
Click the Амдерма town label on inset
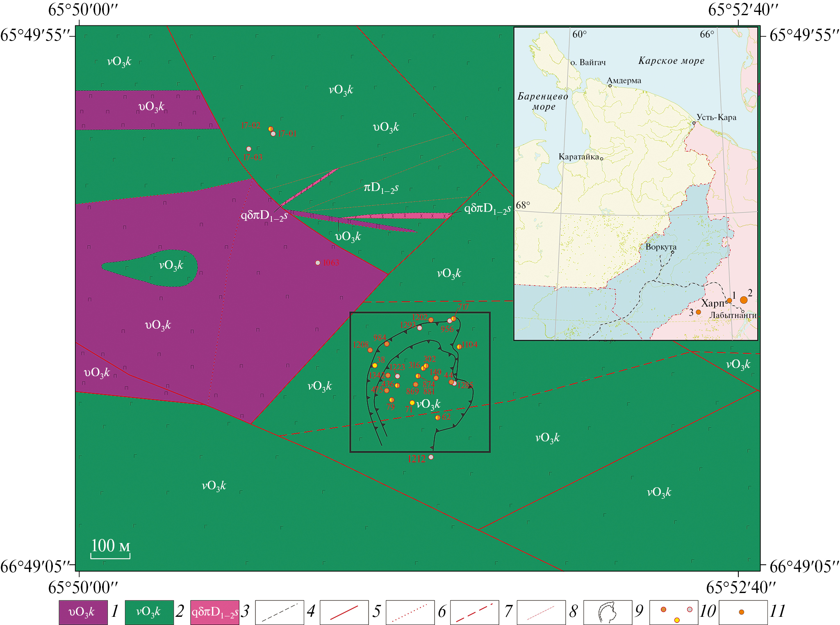(624, 81)
